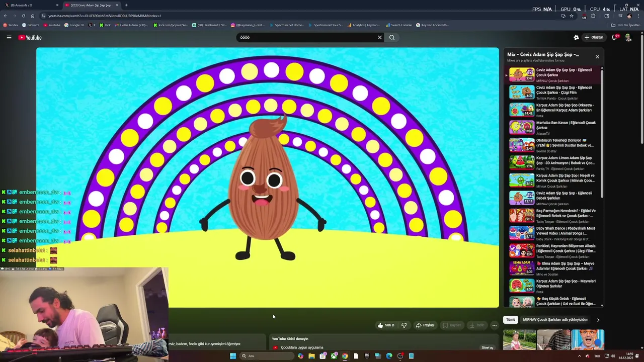The image size is (644, 362).
Task: Open the Gelen Kutusu bookmark
Action: [x=132, y=25]
